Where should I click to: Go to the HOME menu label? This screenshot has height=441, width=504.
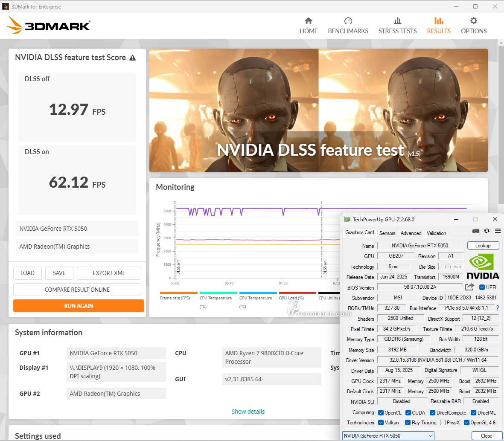point(309,31)
